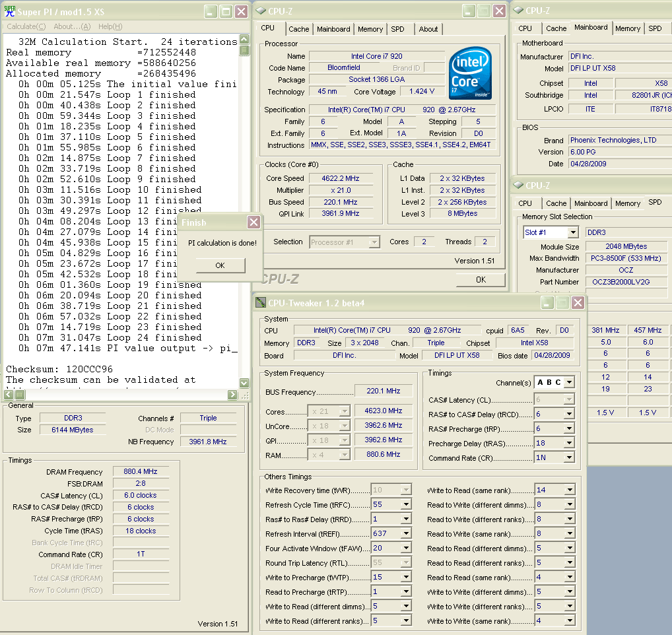
Task: Select Memory tab in CPU-Z SPD window
Action: (627, 203)
